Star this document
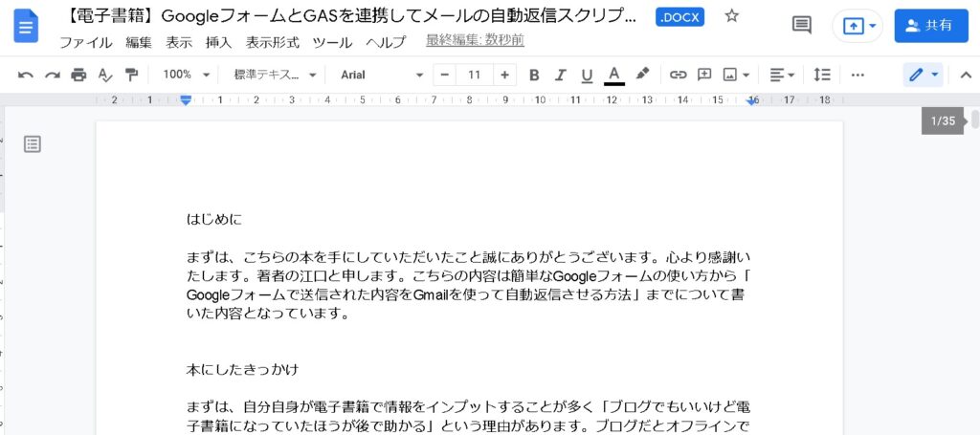 pos(732,16)
